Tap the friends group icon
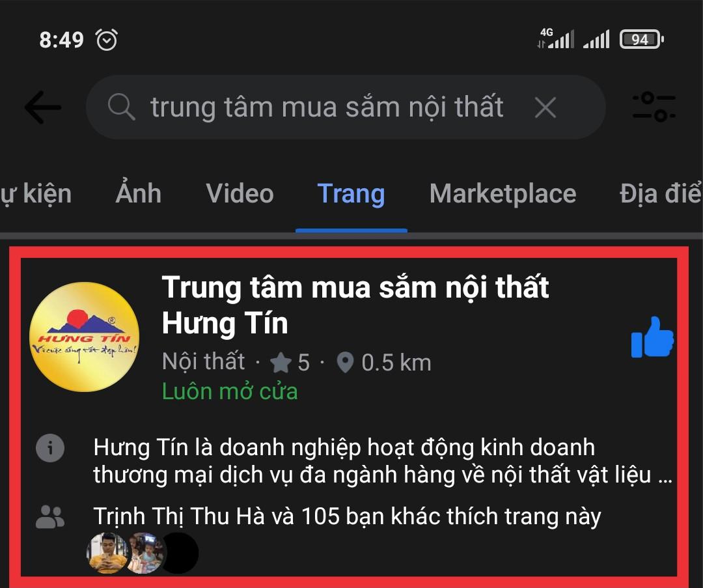Image resolution: width=703 pixels, height=588 pixels. pos(50,517)
